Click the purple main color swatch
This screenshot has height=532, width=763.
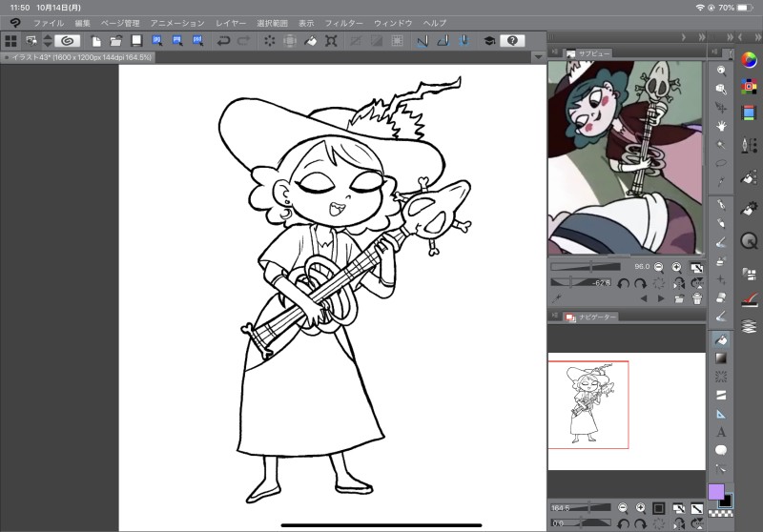pyautogui.click(x=715, y=491)
